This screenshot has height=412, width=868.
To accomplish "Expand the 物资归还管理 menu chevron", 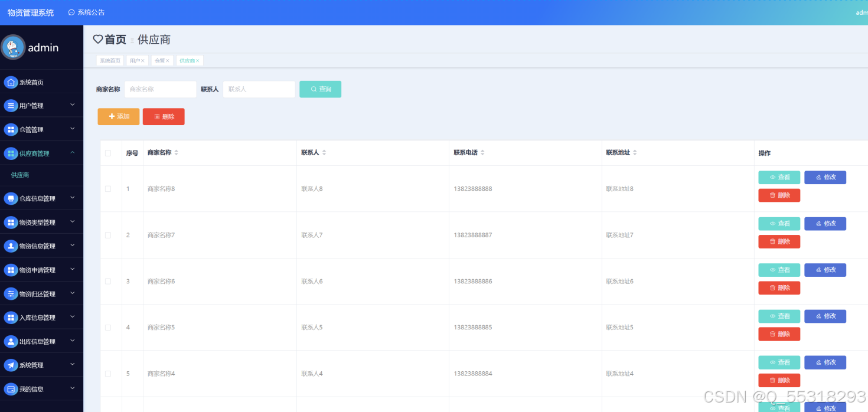I will 73,293.
